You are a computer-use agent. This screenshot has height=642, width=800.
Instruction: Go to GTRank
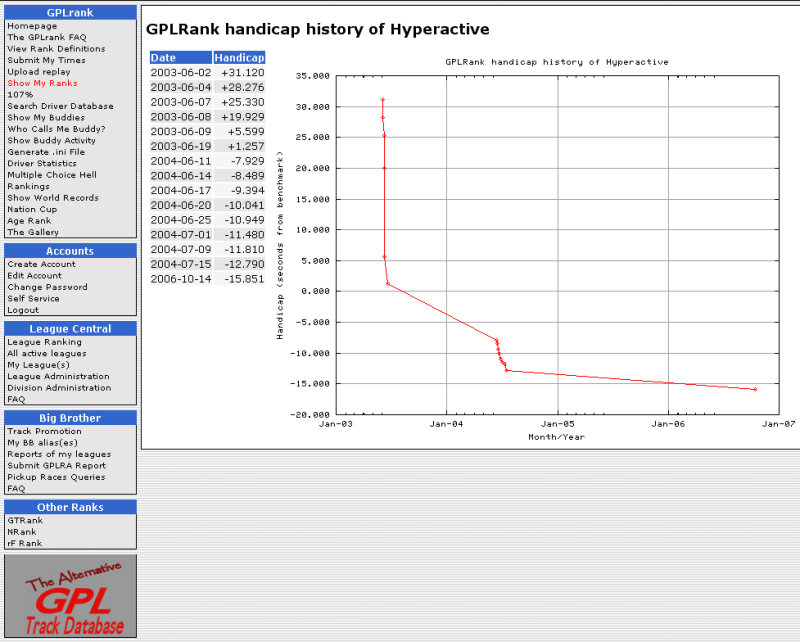pyautogui.click(x=25, y=521)
